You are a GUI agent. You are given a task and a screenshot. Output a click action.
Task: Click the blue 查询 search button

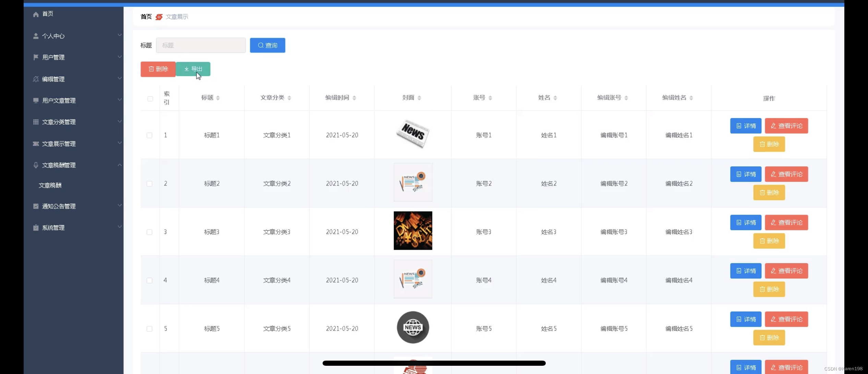click(x=267, y=45)
